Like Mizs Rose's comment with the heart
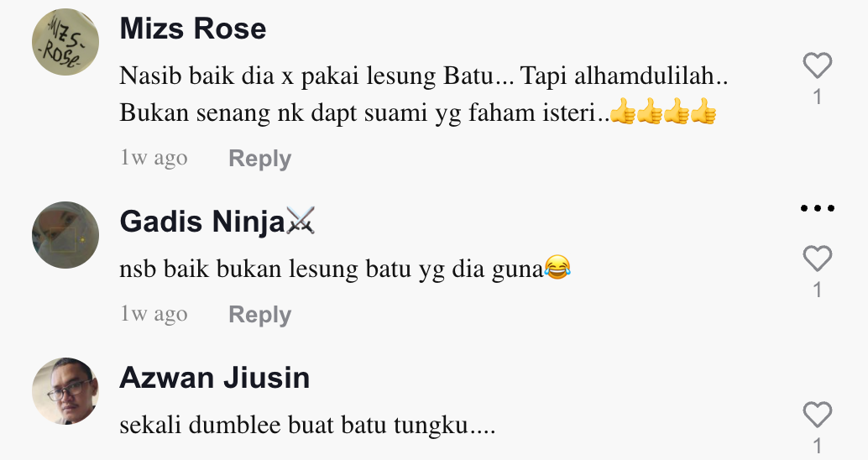The image size is (868, 460). 817,65
